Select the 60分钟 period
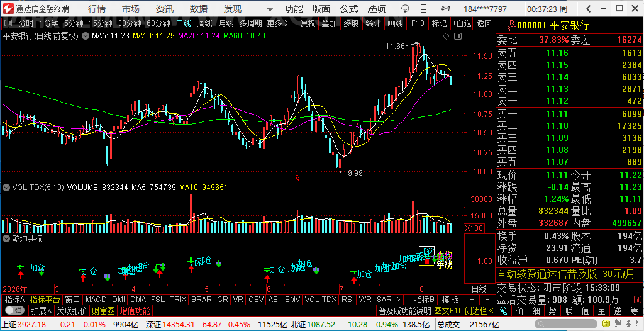This screenshot has width=644, height=331. pyautogui.click(x=158, y=24)
